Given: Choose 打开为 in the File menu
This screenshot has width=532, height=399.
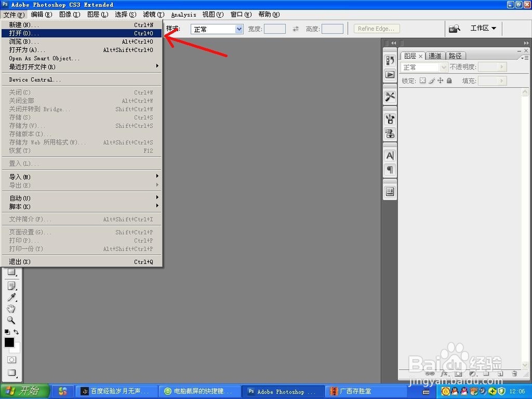Looking at the screenshot, I should [x=81, y=50].
